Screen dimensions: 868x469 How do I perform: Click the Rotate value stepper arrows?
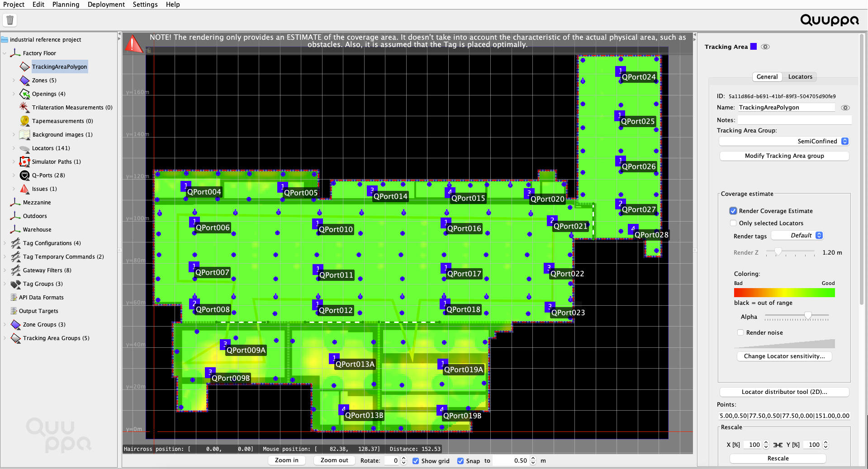pos(403,460)
